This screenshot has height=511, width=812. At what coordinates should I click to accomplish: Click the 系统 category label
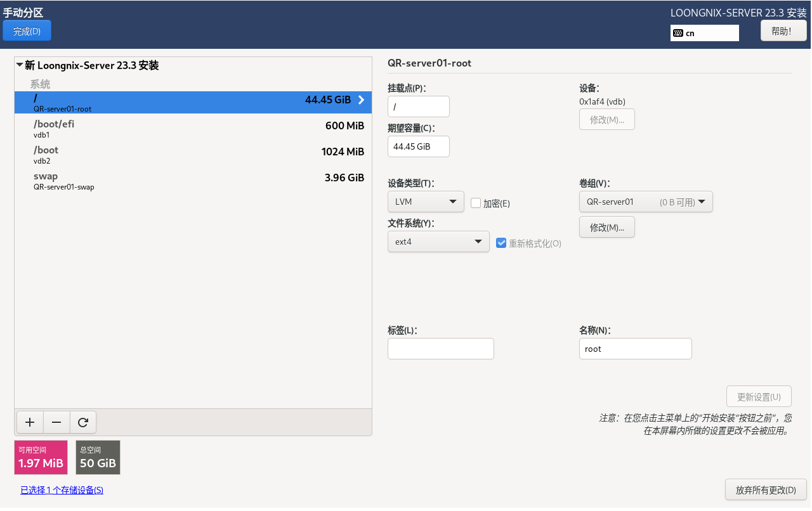(40, 84)
